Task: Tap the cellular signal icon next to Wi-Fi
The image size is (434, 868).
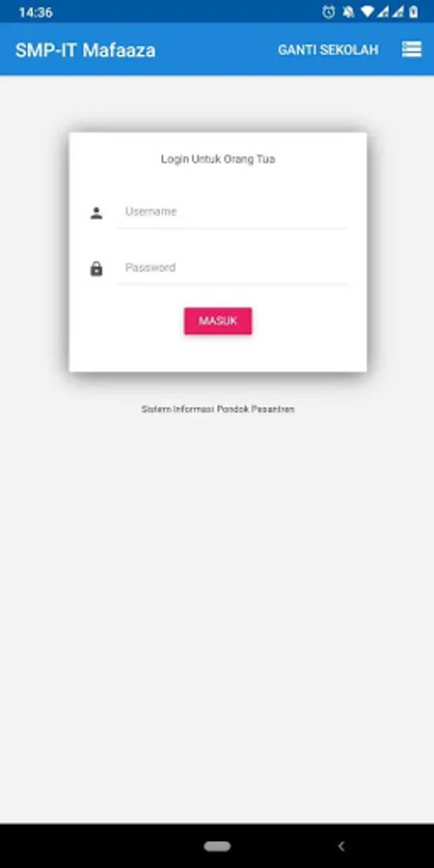Action: coord(383,12)
